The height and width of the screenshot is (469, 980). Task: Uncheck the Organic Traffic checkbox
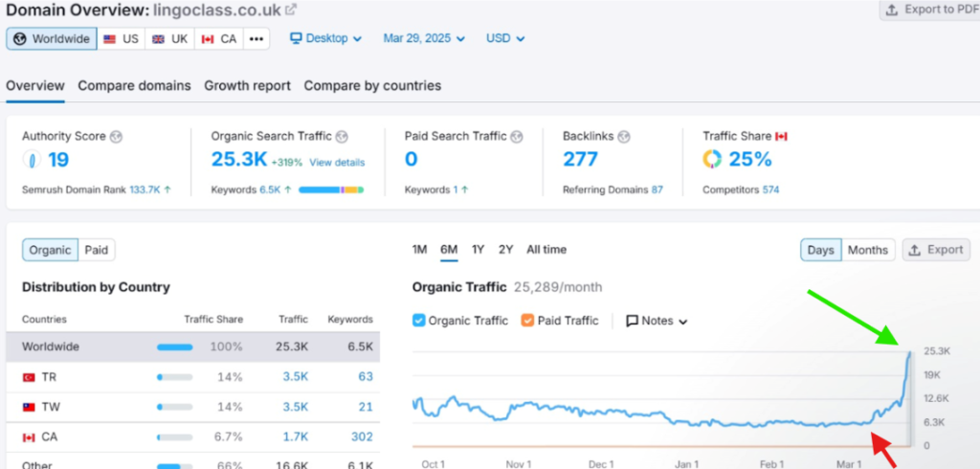pyautogui.click(x=419, y=321)
